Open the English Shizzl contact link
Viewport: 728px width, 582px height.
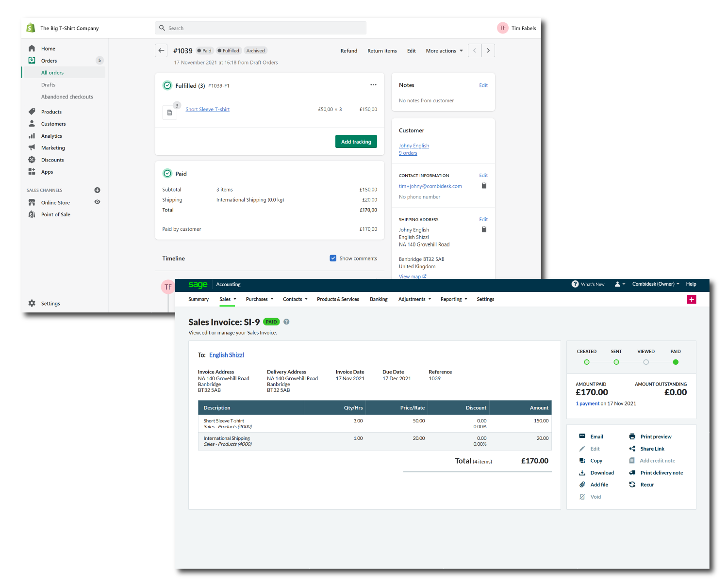coord(226,355)
